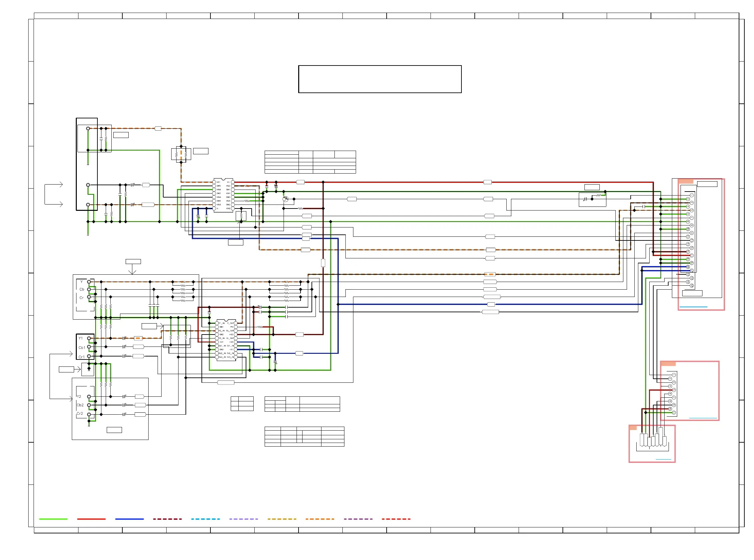Image resolution: width=754 pixels, height=560 pixels.
Task: Click the "Cb1_IN" pin label
Action: coord(222,346)
